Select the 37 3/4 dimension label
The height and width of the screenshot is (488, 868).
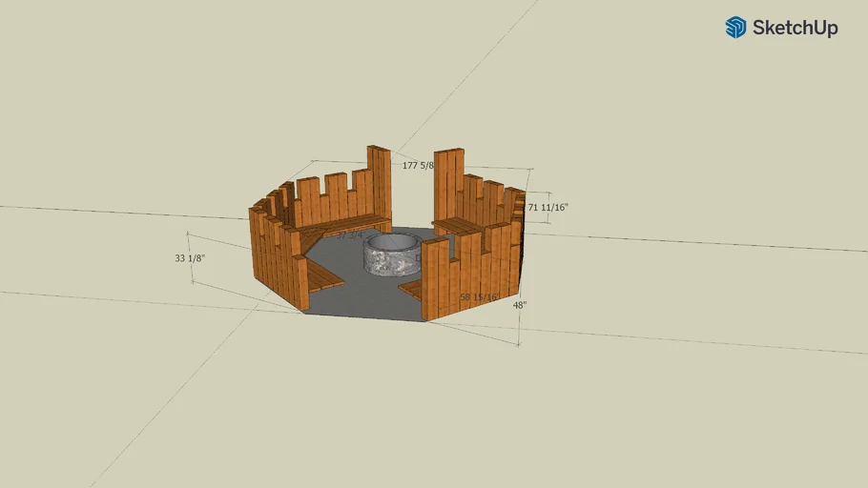click(349, 234)
